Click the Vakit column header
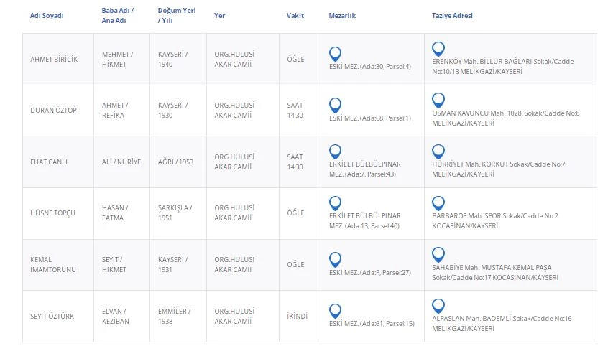Image resolution: width=608 pixels, height=364 pixels. coord(295,16)
